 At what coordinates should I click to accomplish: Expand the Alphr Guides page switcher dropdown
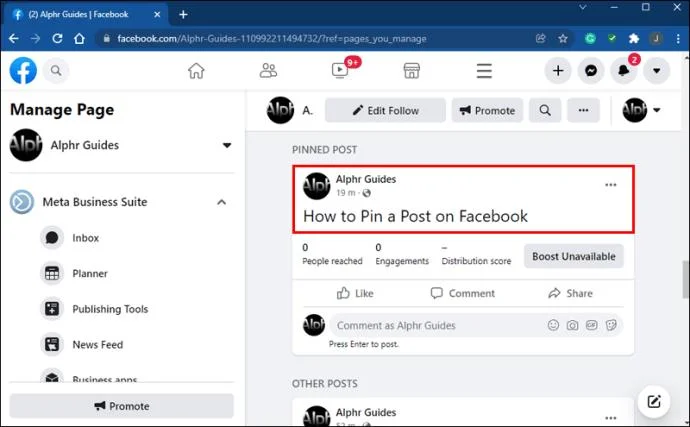[x=227, y=145]
